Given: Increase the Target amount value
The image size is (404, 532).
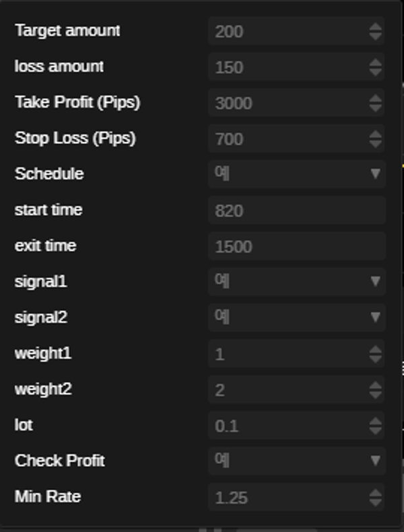Looking at the screenshot, I should tap(375, 27).
